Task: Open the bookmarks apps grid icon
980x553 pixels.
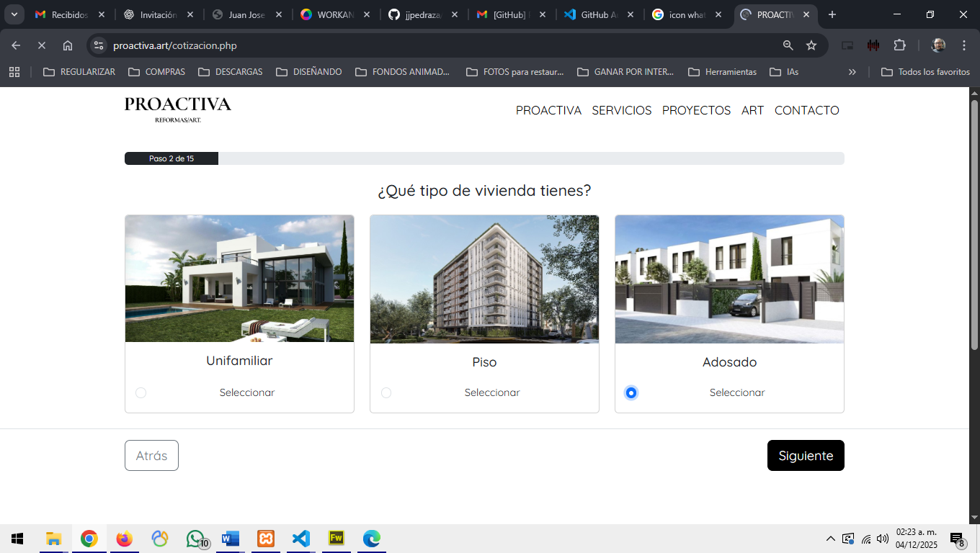Action: click(14, 72)
